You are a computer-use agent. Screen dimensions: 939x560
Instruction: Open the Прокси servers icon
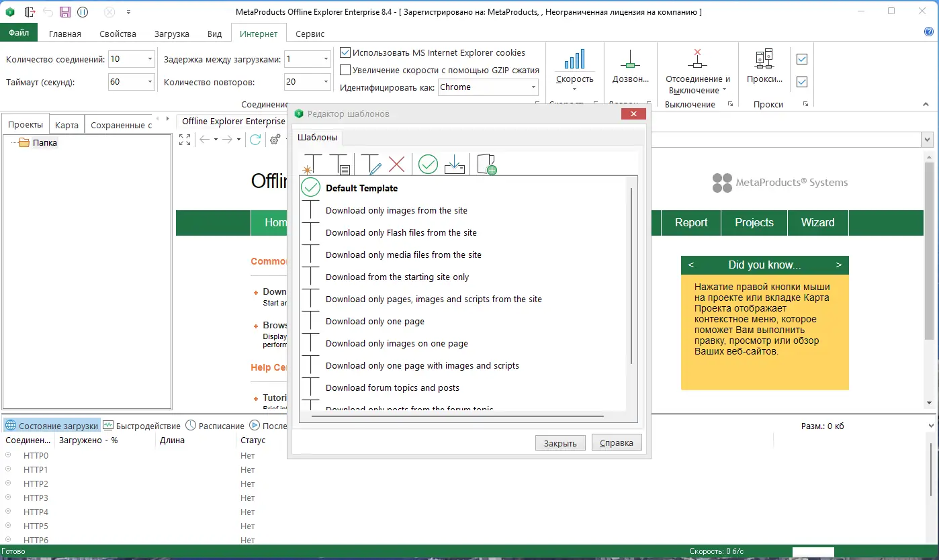764,59
